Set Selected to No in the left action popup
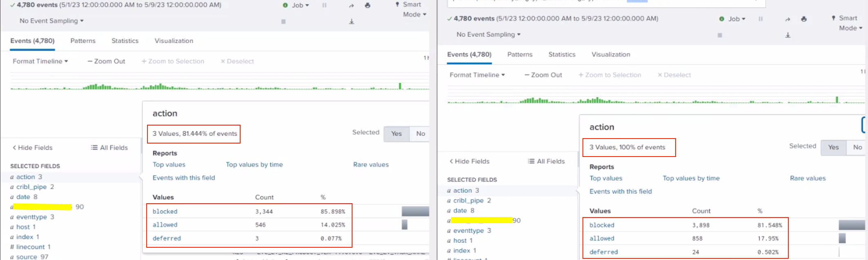The image size is (868, 260). tap(420, 134)
